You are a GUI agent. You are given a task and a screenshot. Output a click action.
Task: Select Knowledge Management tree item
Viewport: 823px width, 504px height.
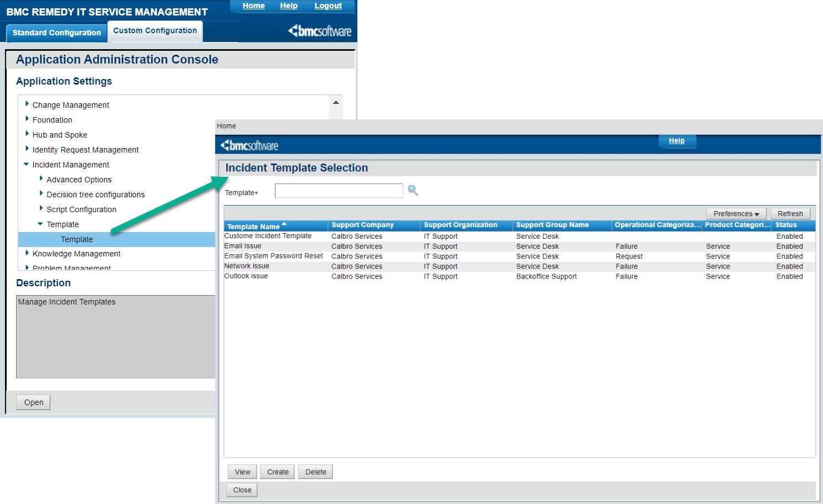(76, 254)
